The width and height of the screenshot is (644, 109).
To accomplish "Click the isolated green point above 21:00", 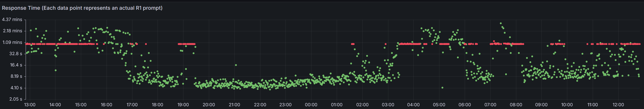I will pos(236,65).
